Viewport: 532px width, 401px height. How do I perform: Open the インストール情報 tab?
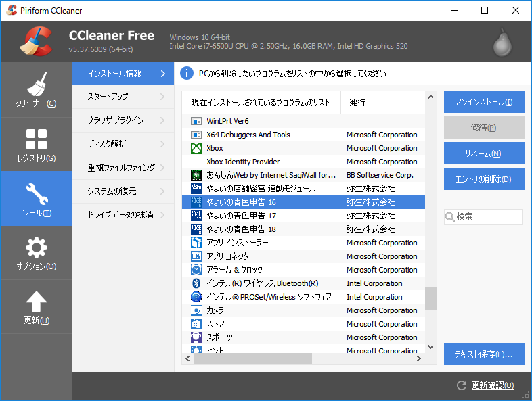pos(123,73)
